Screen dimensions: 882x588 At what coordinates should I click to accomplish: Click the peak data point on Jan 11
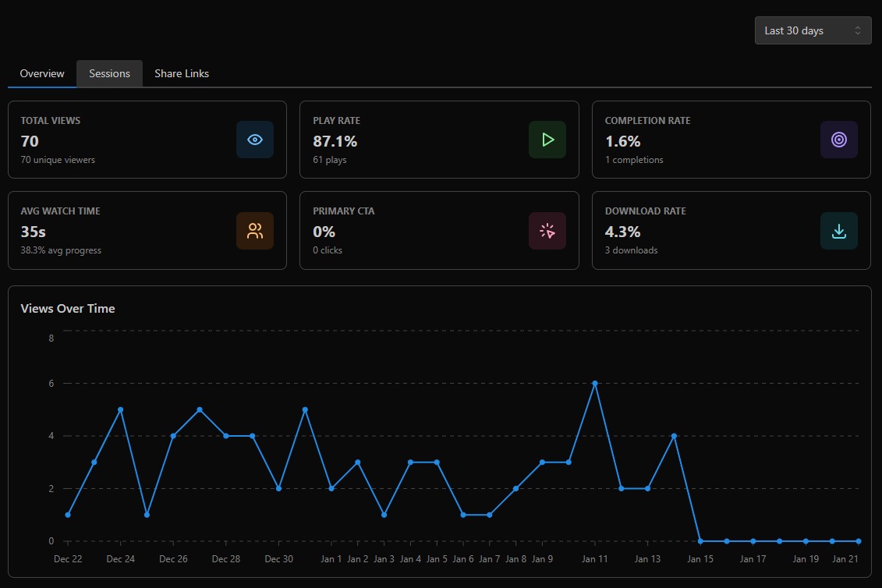[x=595, y=383]
